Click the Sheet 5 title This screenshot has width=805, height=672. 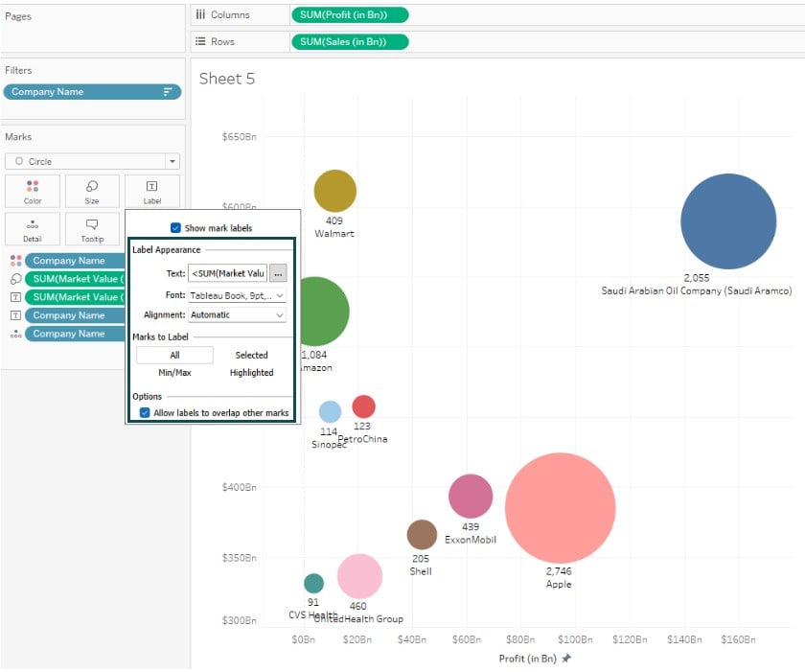click(227, 79)
